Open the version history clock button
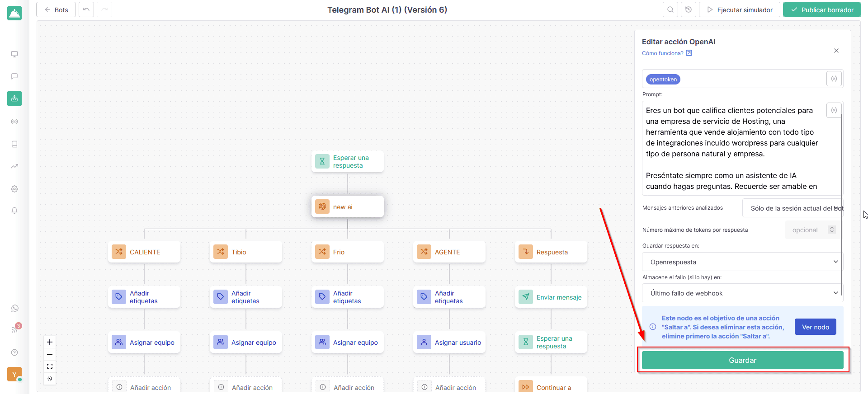This screenshot has width=868, height=394. click(689, 9)
